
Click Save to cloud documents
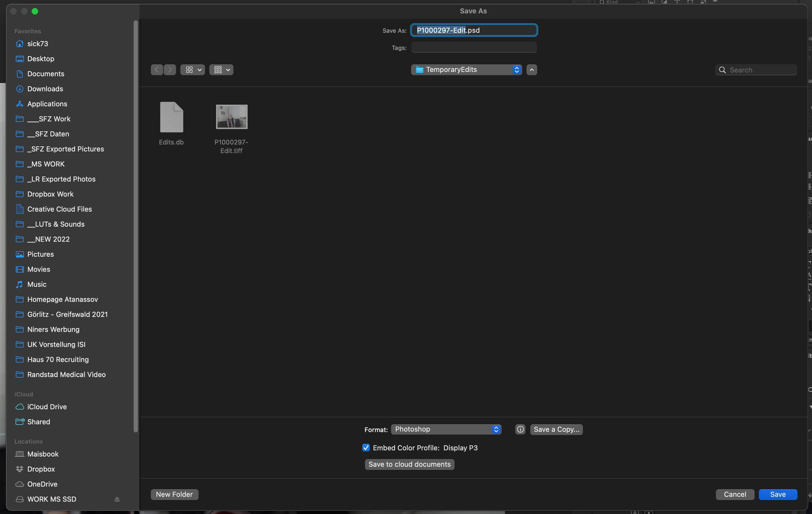tap(409, 464)
